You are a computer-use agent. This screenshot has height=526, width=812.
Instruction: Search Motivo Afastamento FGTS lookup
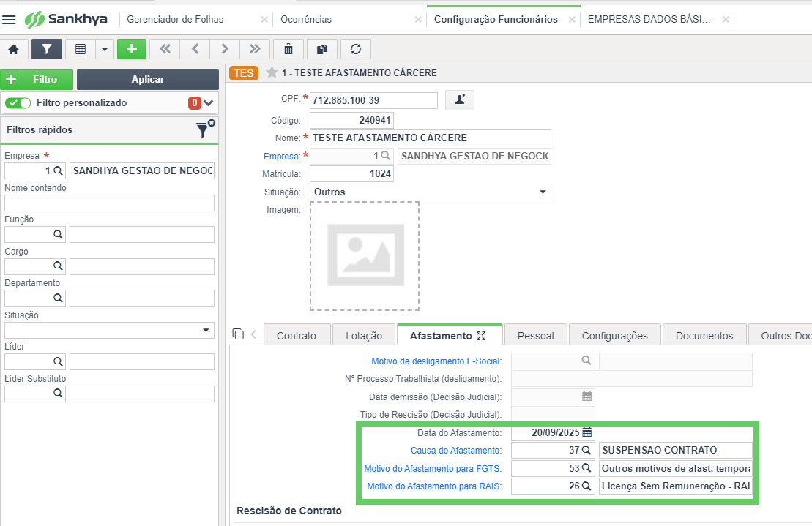[586, 468]
